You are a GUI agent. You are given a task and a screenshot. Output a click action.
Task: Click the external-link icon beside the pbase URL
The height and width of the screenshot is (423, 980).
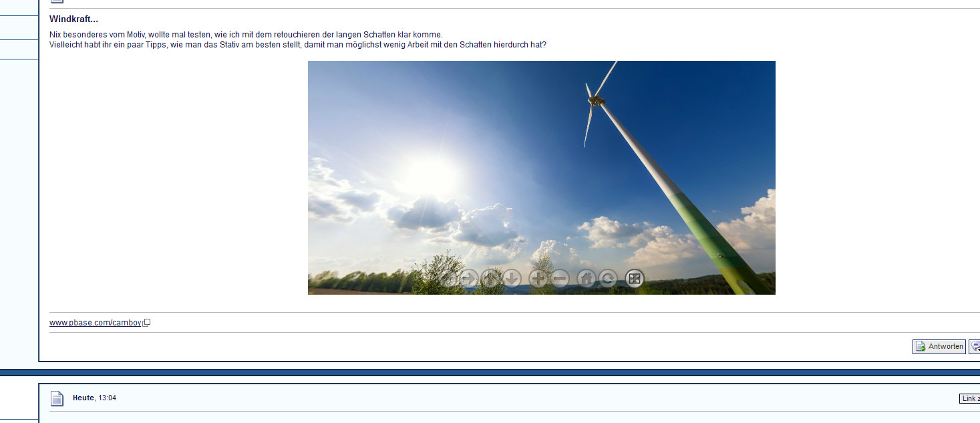[147, 323]
